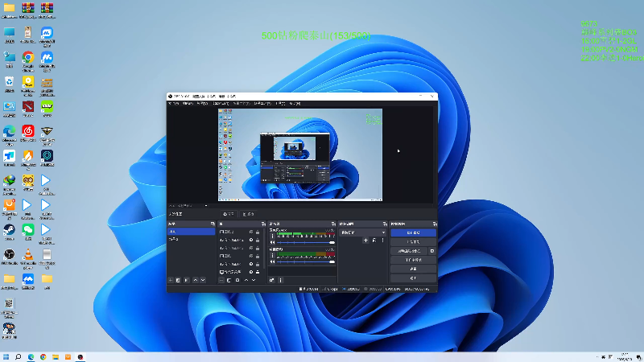
Task: Remove the selected scene with trash icon
Action: tap(178, 280)
